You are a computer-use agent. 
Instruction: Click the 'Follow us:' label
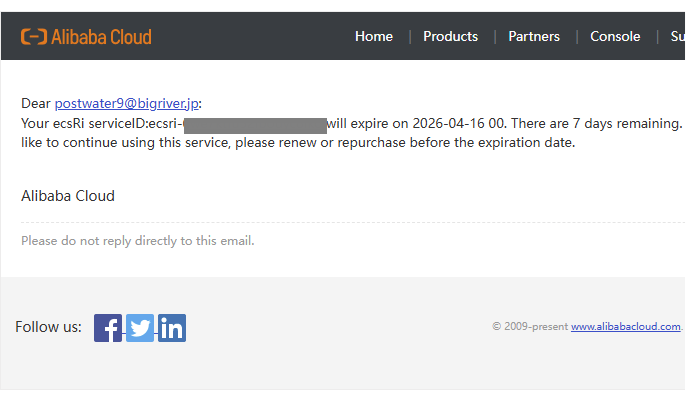click(48, 327)
